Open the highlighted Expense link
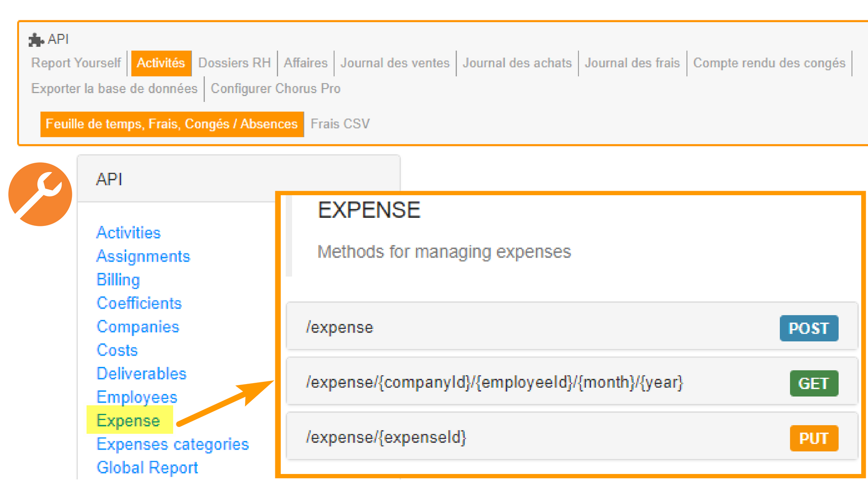This screenshot has height=488, width=868. [x=128, y=421]
